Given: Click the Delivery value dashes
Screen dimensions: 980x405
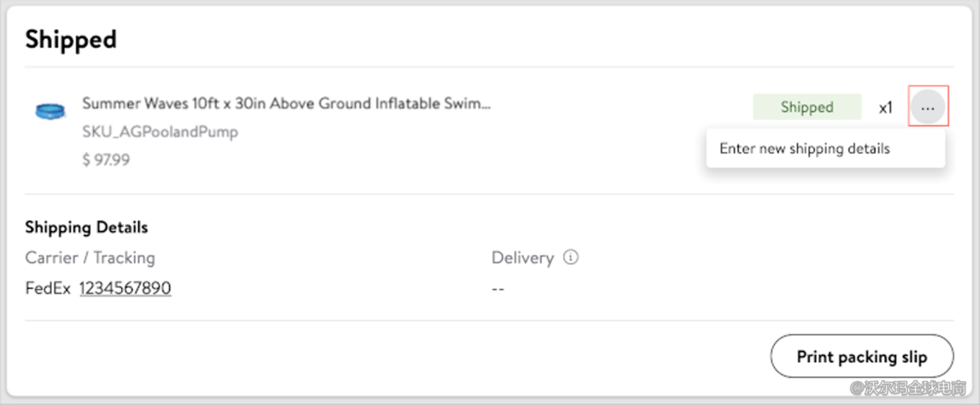Looking at the screenshot, I should click(498, 288).
